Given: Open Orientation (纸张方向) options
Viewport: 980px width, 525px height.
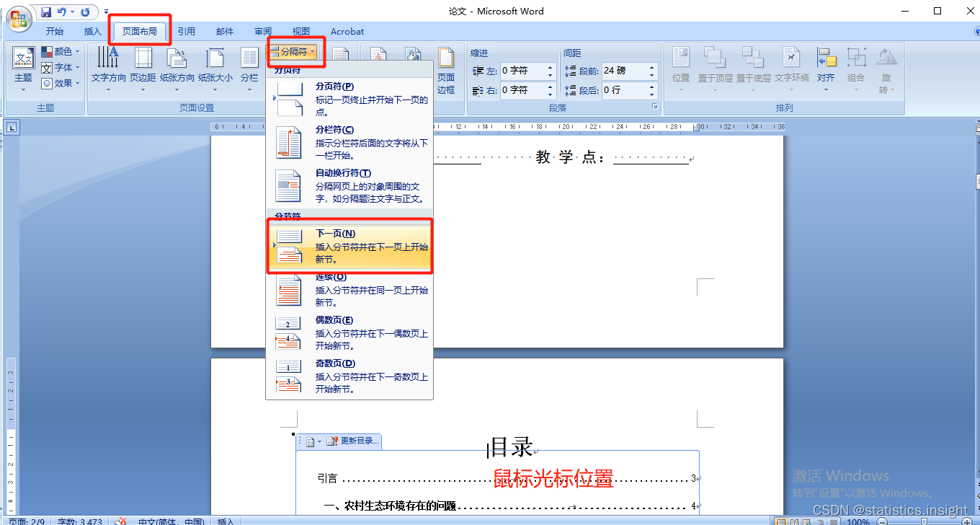Looking at the screenshot, I should pos(177,70).
